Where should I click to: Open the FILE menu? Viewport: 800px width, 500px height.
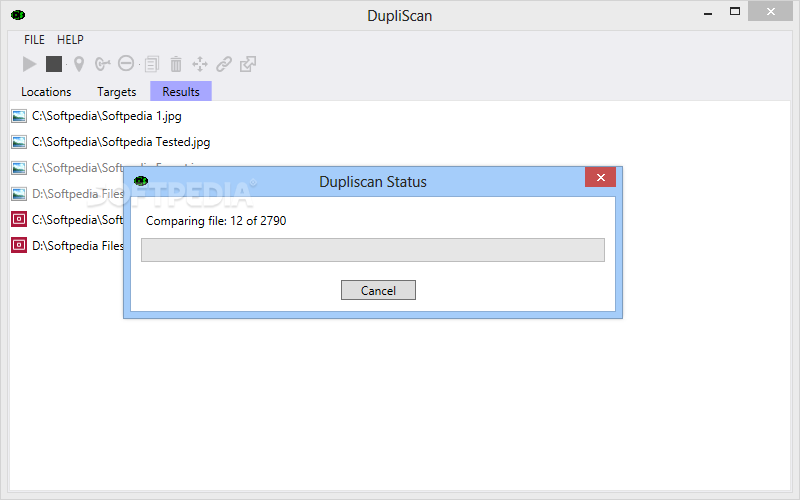click(x=34, y=40)
